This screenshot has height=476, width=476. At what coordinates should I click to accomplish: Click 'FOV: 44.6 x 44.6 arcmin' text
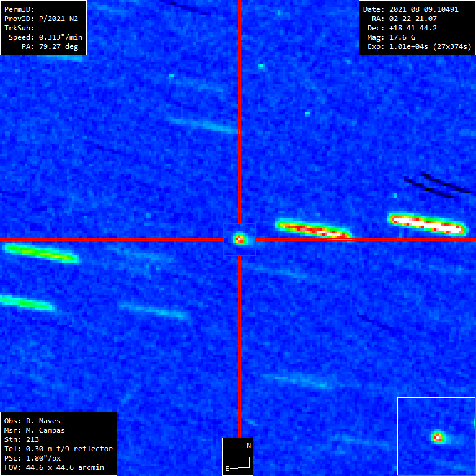pos(54,467)
